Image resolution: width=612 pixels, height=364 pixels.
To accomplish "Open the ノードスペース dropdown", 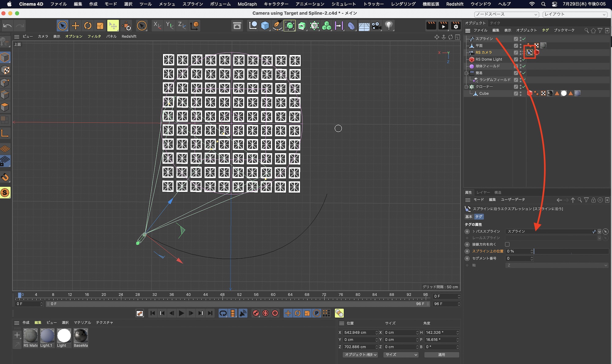I will [506, 14].
